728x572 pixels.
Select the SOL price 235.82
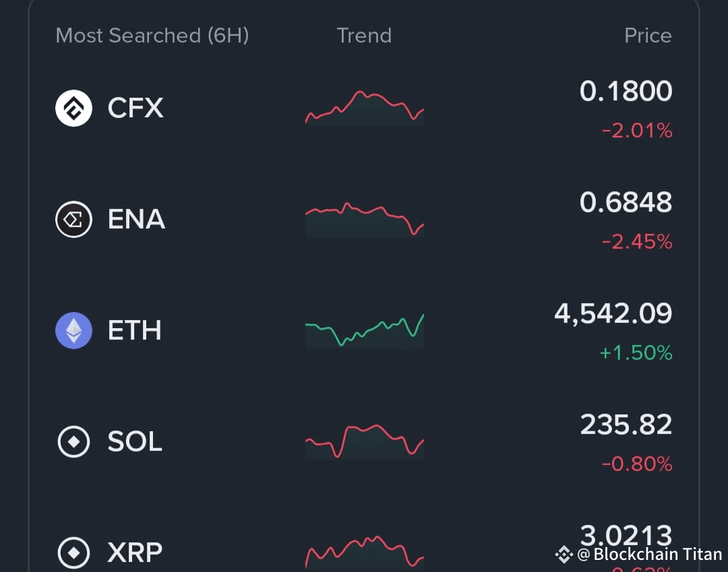point(626,424)
